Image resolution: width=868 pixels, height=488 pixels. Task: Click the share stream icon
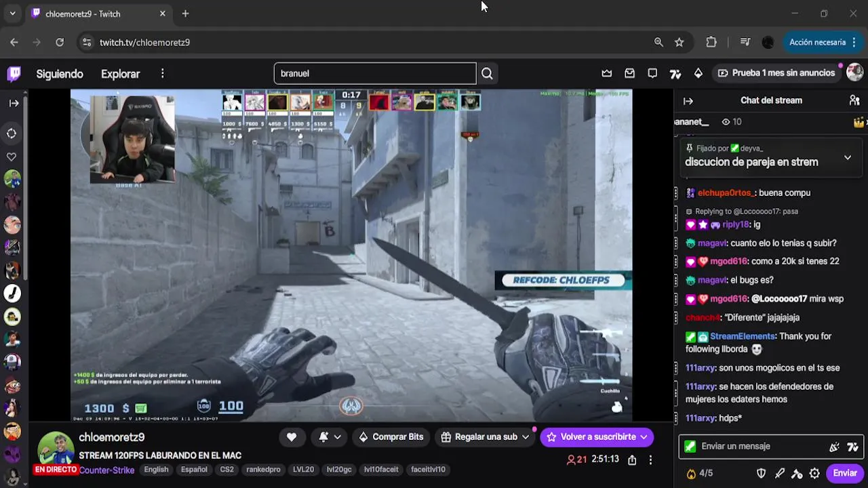coord(632,460)
